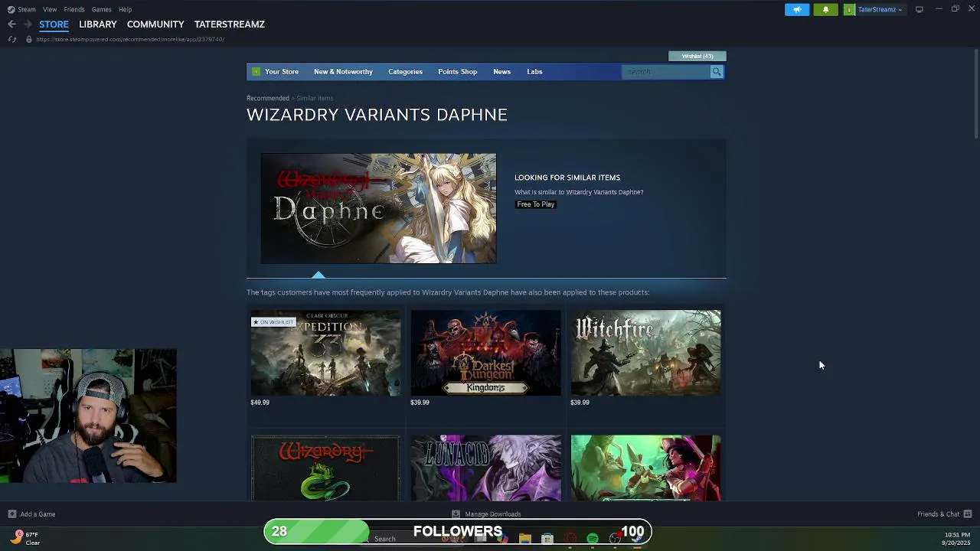
Task: Click the Steam back navigation arrow
Action: [x=11, y=24]
